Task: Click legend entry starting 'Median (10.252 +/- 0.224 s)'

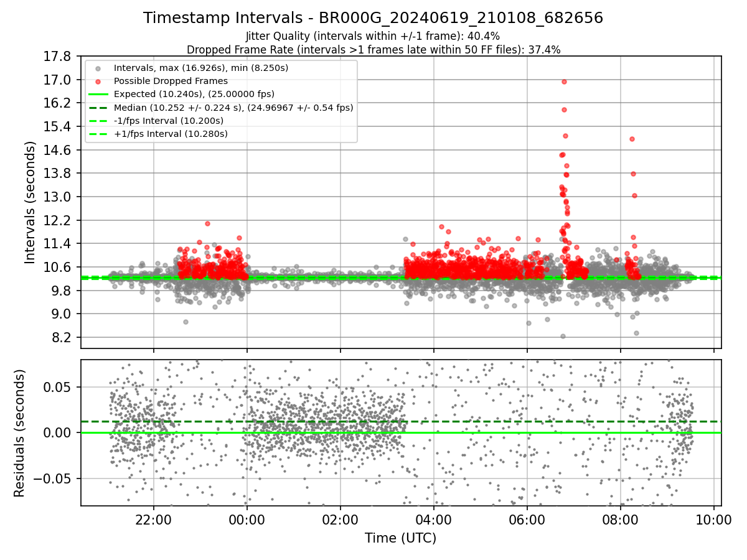Action: (x=233, y=108)
